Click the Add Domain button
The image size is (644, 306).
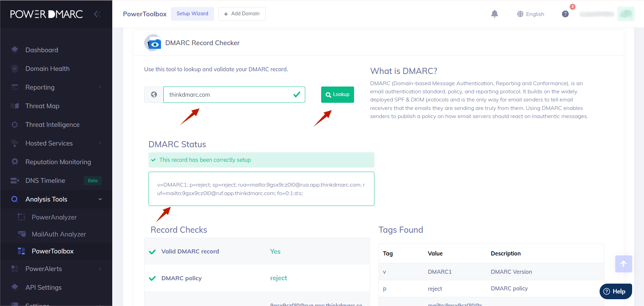click(242, 14)
